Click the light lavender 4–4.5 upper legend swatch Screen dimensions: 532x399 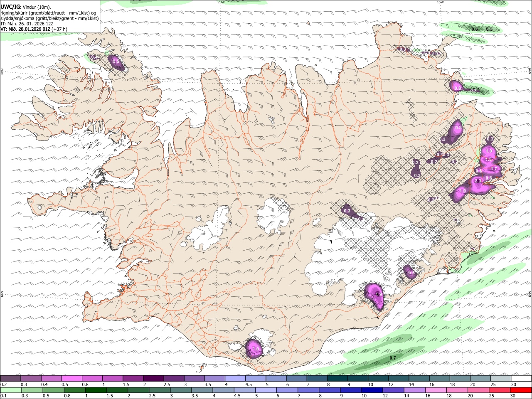point(235,379)
